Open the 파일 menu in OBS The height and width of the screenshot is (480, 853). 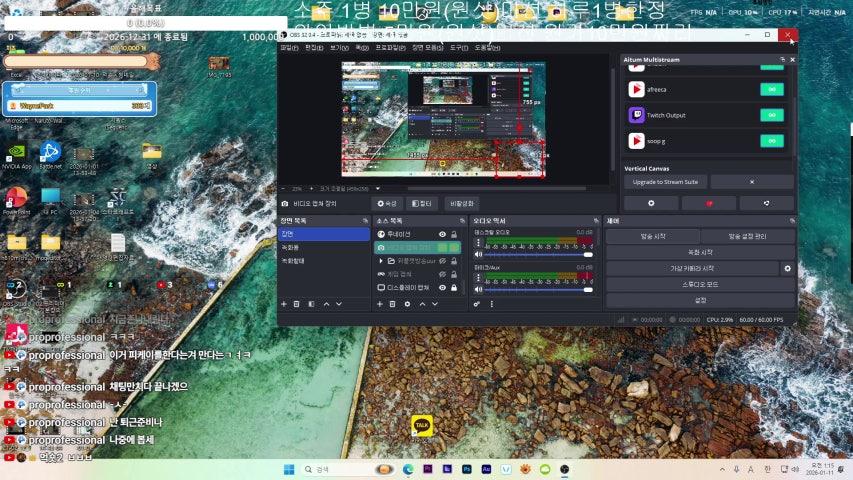(289, 47)
